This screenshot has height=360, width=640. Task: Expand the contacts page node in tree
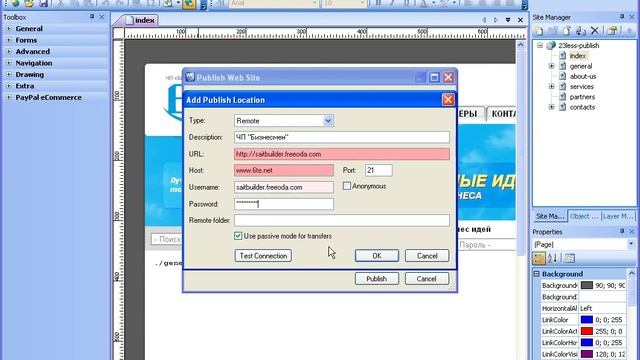tap(551, 107)
